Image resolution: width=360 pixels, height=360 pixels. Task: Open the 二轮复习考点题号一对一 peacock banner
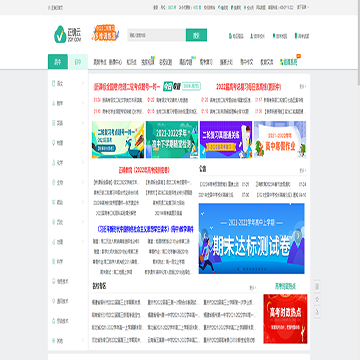(118, 139)
